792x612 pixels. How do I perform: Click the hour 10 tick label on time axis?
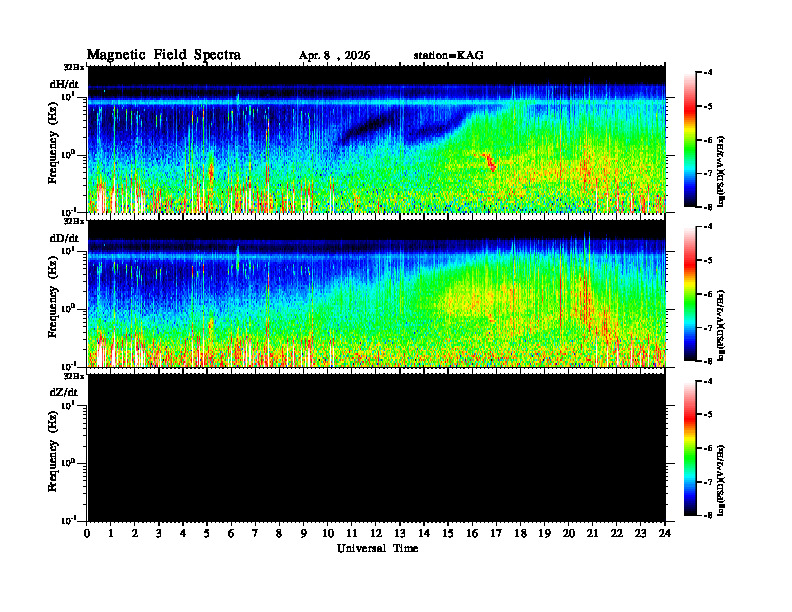click(328, 534)
